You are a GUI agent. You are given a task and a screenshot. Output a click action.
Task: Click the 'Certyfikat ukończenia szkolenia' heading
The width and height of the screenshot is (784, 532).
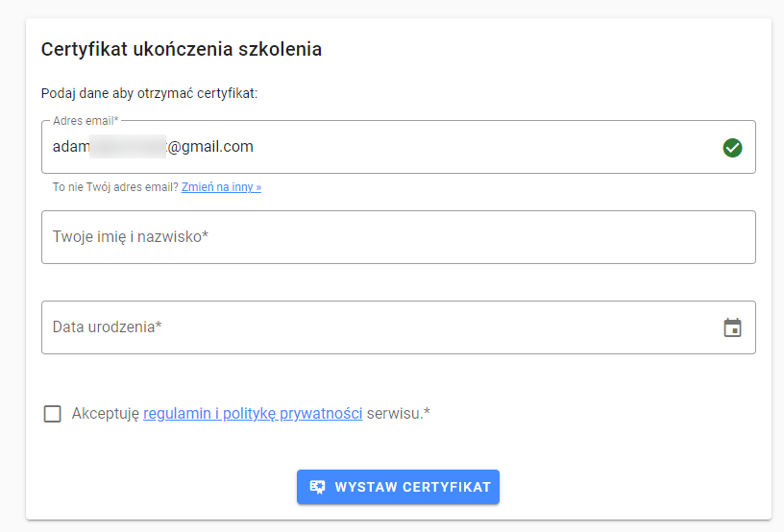[182, 49]
